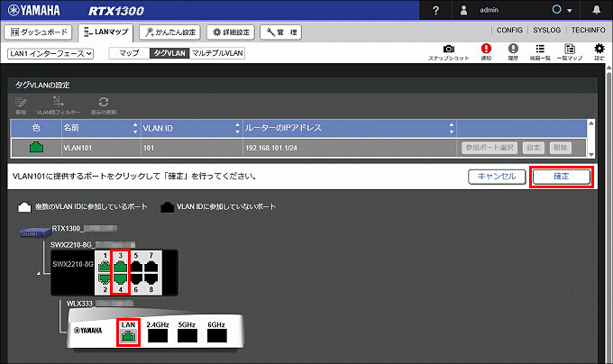613x364 pixels.
Task: Sort table by VLAN ID column arrows
Action: coord(237,128)
